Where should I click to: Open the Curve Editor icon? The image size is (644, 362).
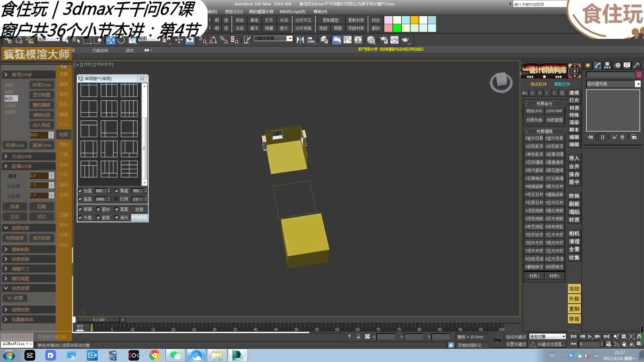pyautogui.click(x=347, y=40)
